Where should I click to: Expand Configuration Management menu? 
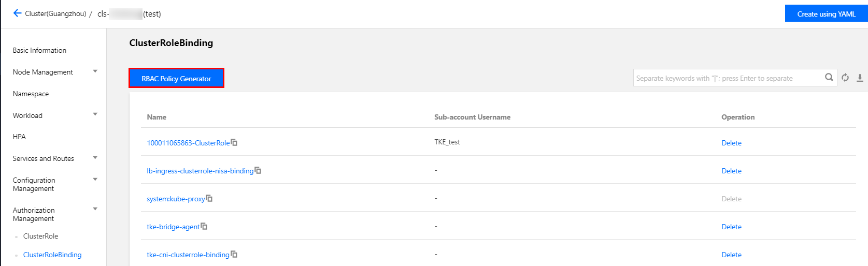[x=95, y=180]
